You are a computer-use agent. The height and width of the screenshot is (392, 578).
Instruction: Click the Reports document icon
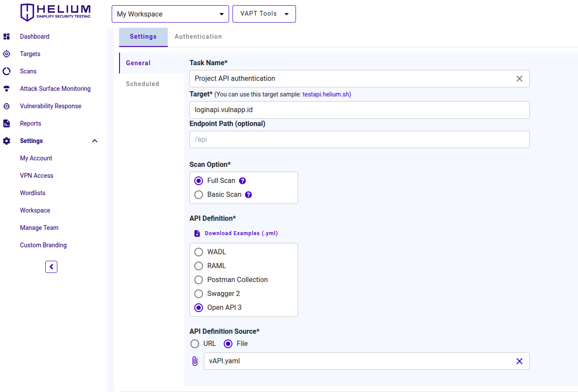coord(7,123)
